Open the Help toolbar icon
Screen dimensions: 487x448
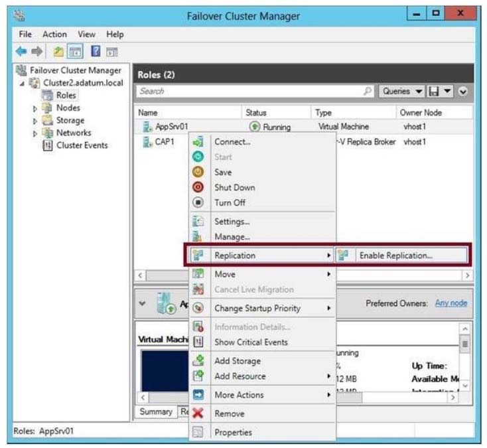click(x=96, y=51)
